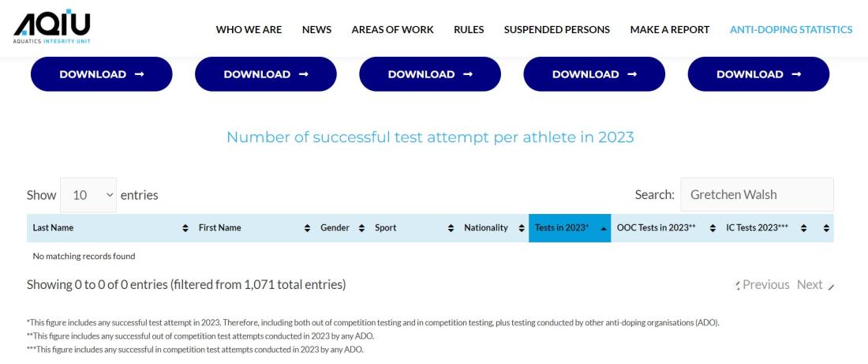This screenshot has height=364, width=868.
Task: Sort by First Name arrows icon
Action: [307, 228]
